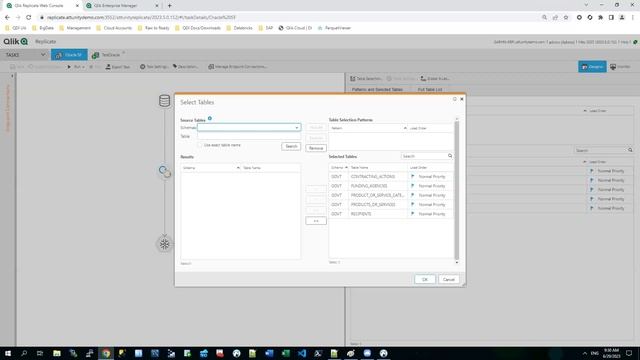
Task: Open the Run dropdown arrow
Action: click(83, 67)
